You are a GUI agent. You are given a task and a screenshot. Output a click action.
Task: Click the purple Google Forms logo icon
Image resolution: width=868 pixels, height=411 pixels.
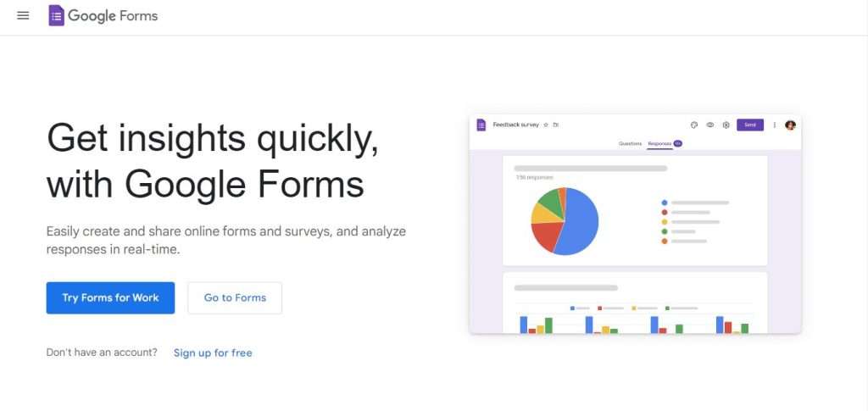pos(56,15)
